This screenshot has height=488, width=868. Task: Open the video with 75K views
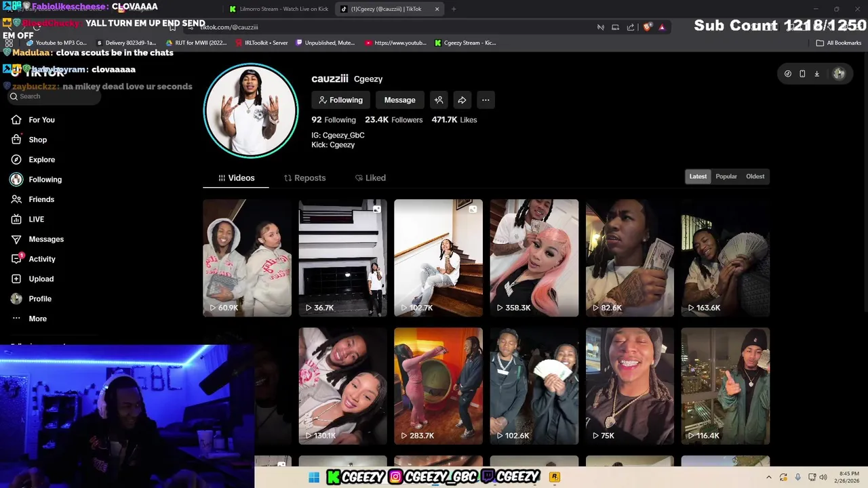(630, 386)
